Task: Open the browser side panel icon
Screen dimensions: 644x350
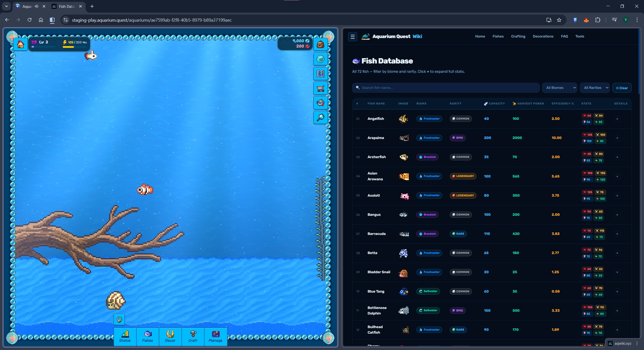Action: (x=52, y=20)
